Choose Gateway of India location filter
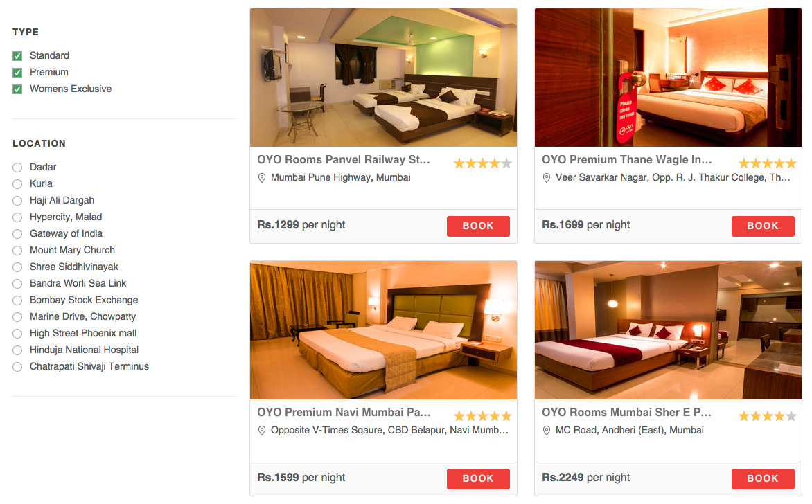This screenshot has height=504, width=812. click(x=17, y=234)
